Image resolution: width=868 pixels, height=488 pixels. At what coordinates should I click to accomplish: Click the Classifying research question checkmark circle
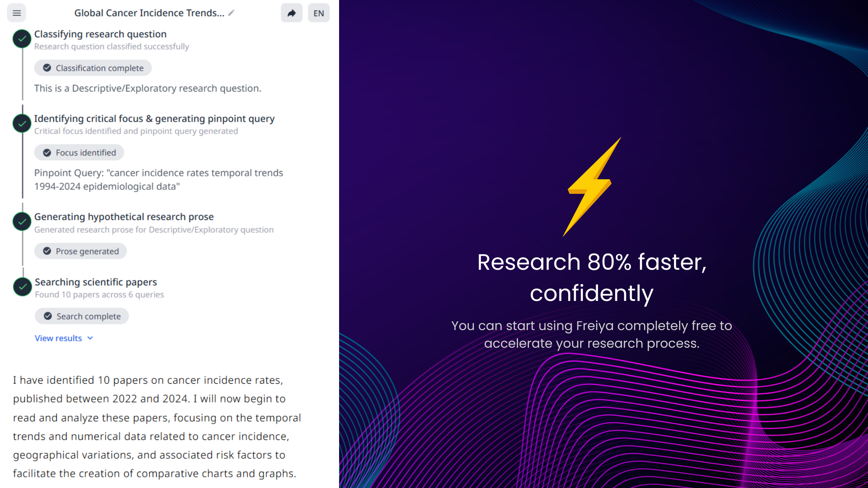coord(22,39)
